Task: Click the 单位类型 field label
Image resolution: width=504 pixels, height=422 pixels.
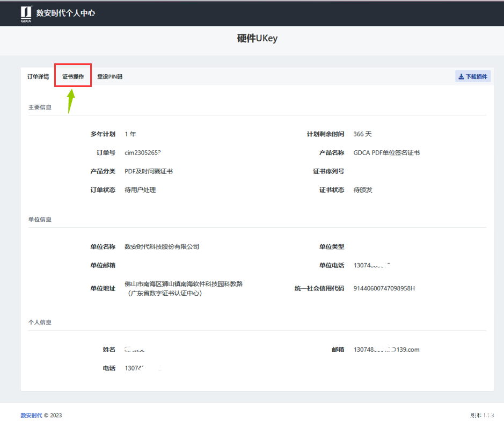Action: click(x=332, y=246)
